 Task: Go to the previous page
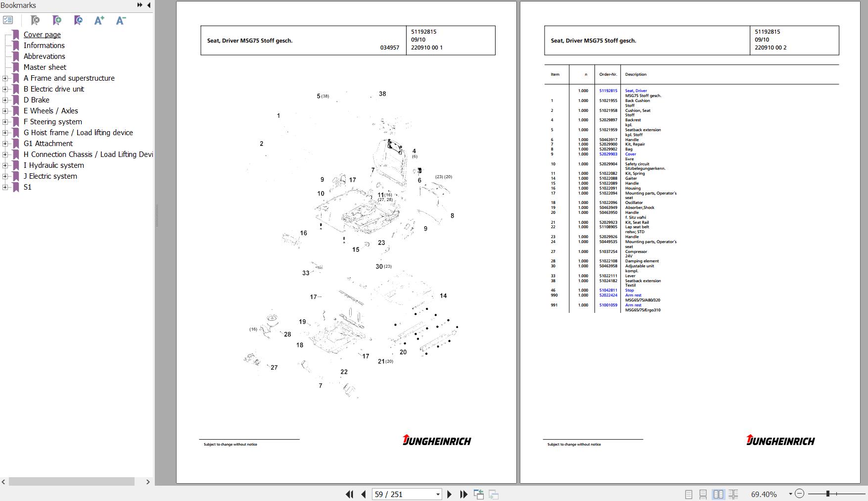[x=364, y=494]
